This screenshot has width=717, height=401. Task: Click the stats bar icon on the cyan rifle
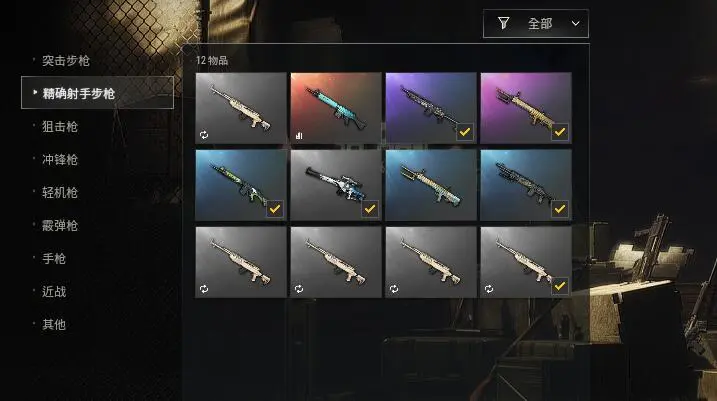pyautogui.click(x=299, y=135)
